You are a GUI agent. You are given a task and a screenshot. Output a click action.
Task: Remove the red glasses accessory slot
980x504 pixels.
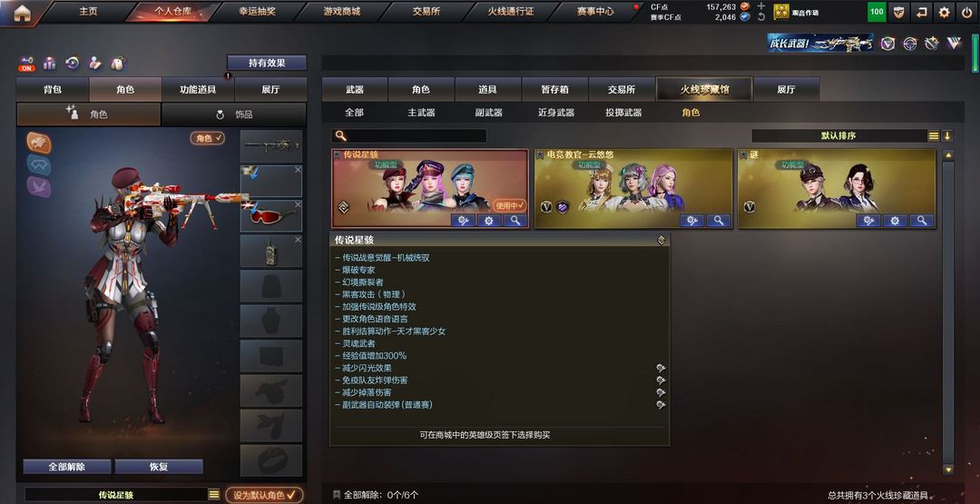tap(298, 204)
